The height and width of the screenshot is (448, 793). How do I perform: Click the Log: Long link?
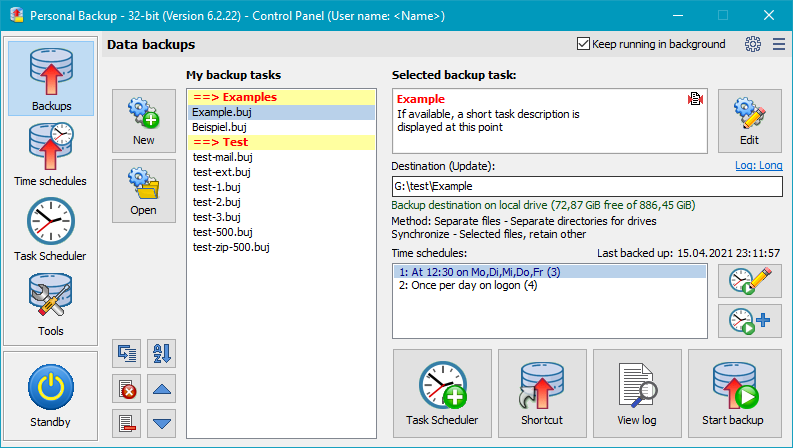(758, 165)
